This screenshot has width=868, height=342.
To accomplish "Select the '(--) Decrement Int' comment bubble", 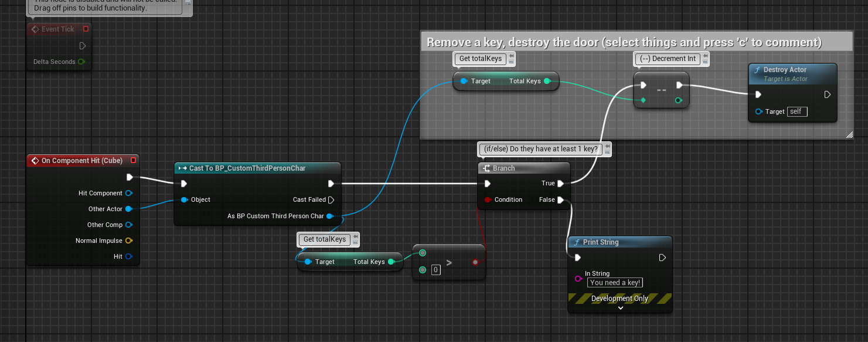I will pos(667,59).
